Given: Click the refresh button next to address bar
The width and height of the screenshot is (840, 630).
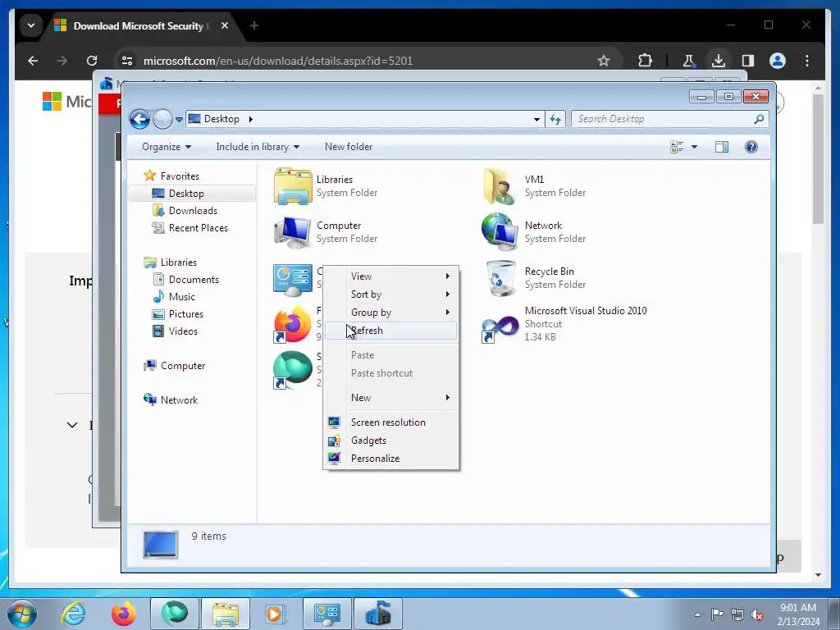Looking at the screenshot, I should [x=555, y=119].
